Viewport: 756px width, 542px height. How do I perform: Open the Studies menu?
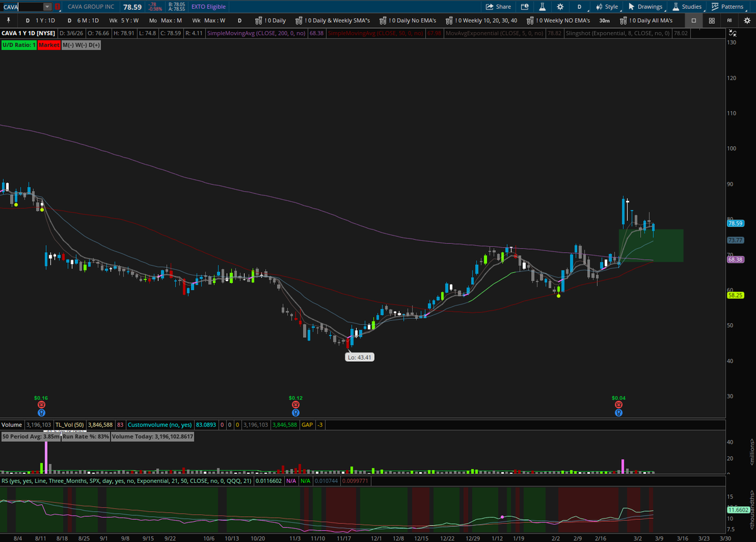tap(686, 6)
